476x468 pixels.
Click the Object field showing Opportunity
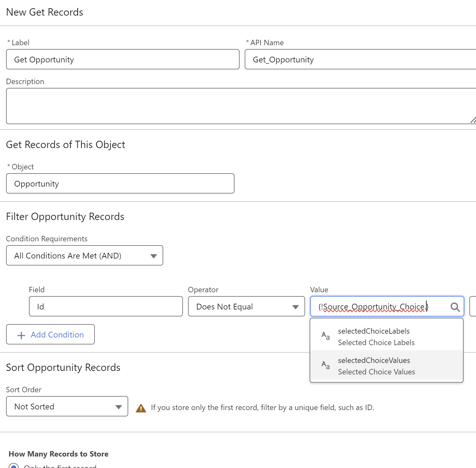pos(120,183)
